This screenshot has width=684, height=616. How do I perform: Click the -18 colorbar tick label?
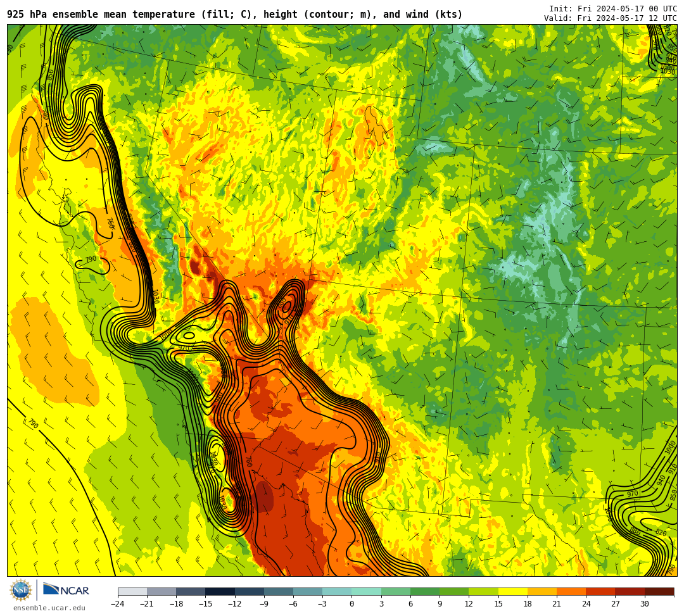coord(176,604)
